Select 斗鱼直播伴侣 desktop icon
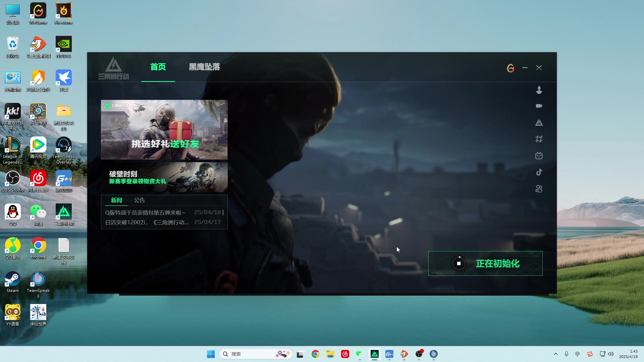644x362 pixels. (x=38, y=47)
